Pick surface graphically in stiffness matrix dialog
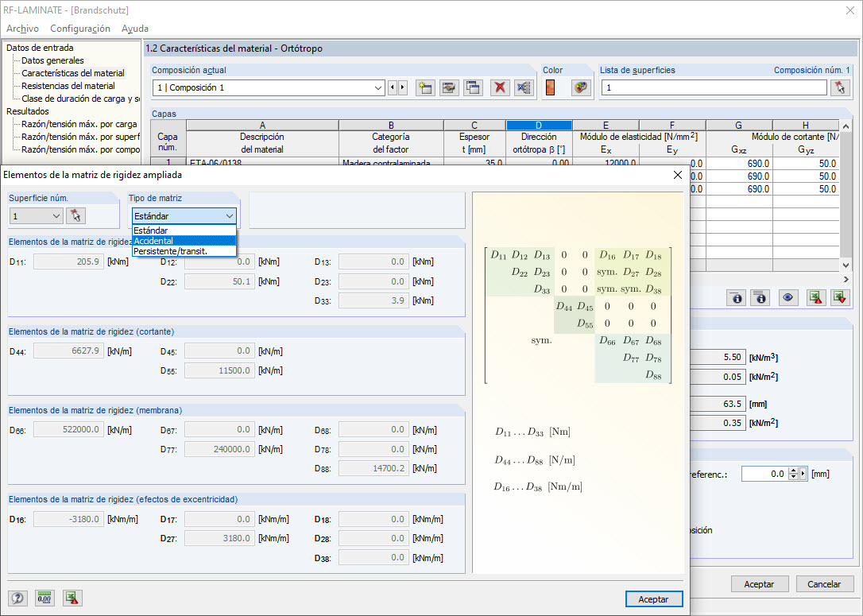This screenshot has width=863, height=616. coord(75,215)
